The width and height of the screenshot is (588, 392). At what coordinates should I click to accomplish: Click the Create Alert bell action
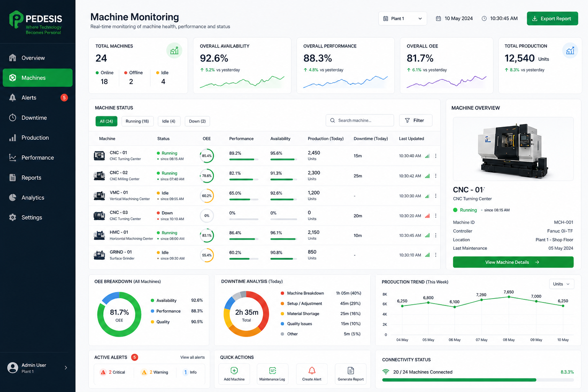(x=312, y=374)
